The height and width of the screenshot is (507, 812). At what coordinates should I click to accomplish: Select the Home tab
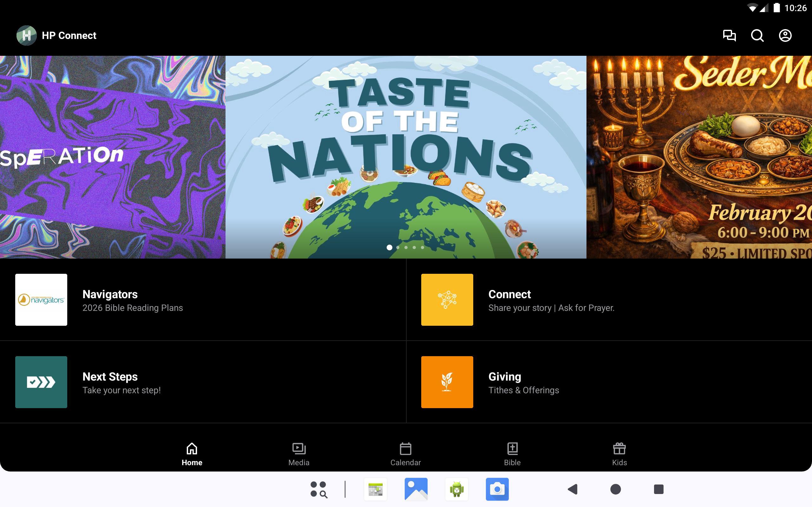click(x=192, y=454)
